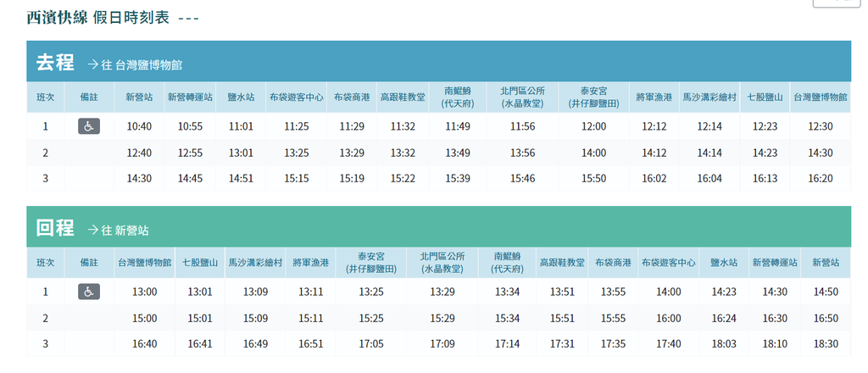Click the 10:40 departure time at 新營站
868x373 pixels.
tap(139, 126)
